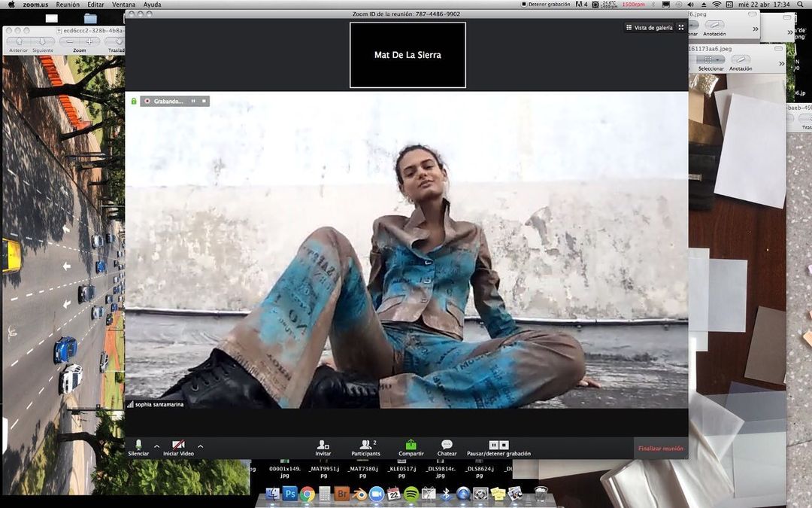Click Pausar/detener grabación in the toolbar

[x=498, y=446]
